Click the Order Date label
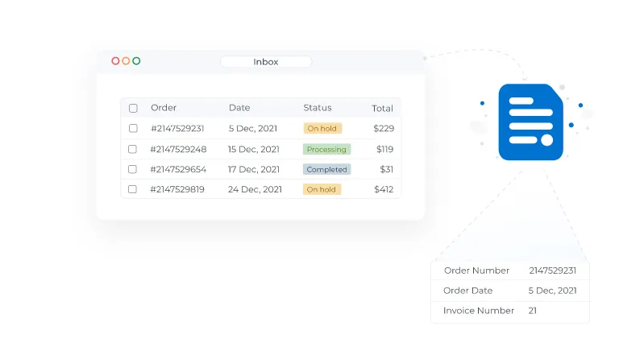644x347 pixels. 467,291
